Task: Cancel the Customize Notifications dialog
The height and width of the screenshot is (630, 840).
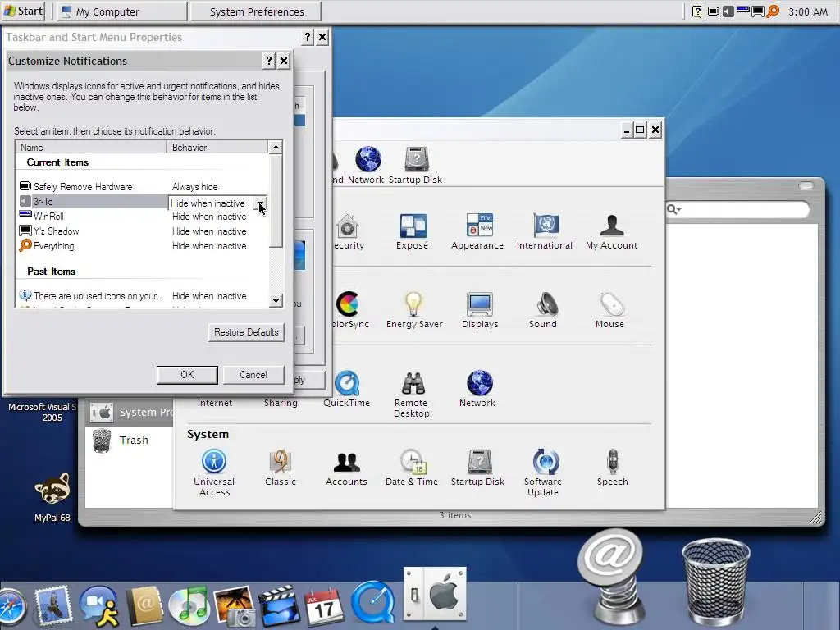Action: [253, 375]
